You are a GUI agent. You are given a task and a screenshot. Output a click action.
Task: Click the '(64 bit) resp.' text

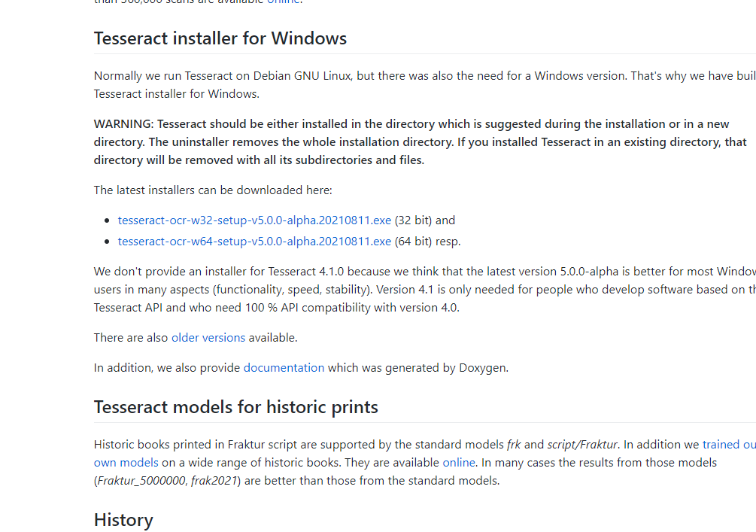[x=428, y=241]
